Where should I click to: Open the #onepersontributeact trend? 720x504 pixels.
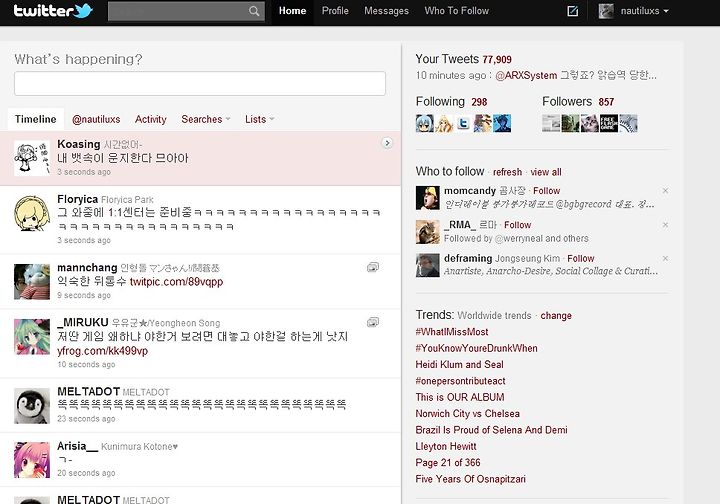(460, 381)
